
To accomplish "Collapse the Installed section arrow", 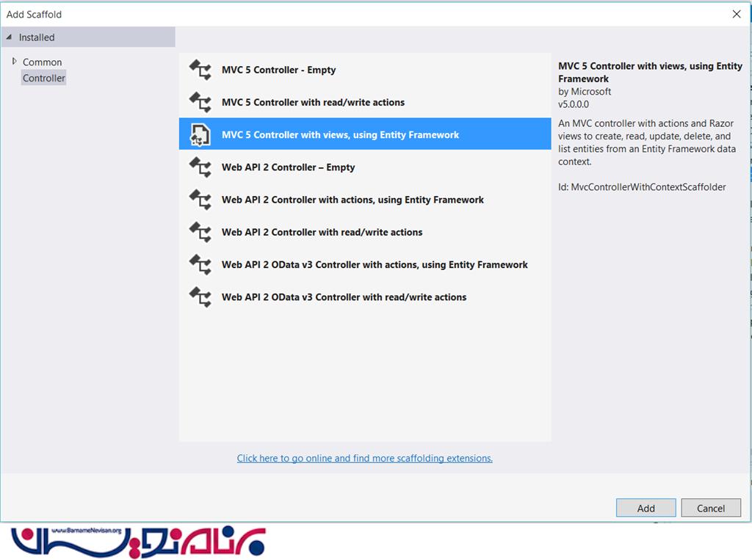I will 9,37.
